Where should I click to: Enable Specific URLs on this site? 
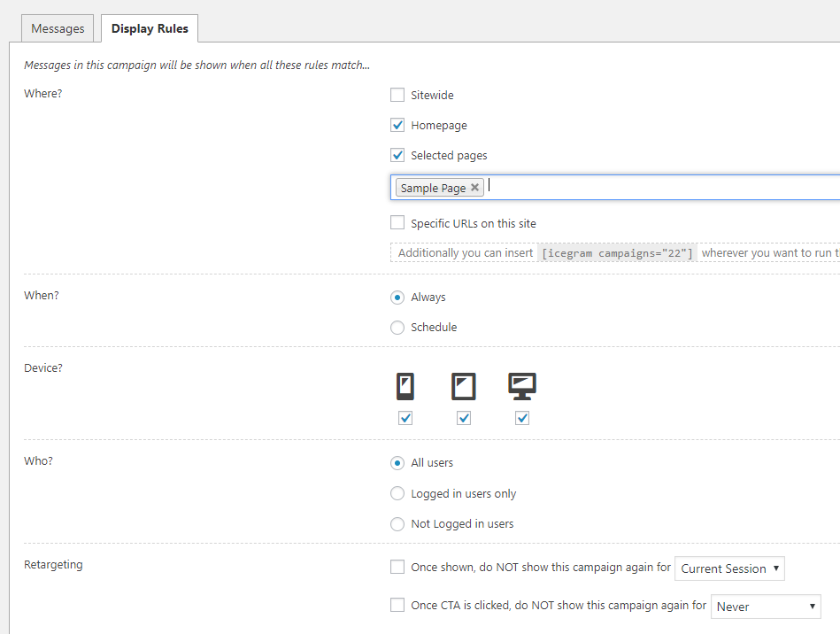coord(397,223)
